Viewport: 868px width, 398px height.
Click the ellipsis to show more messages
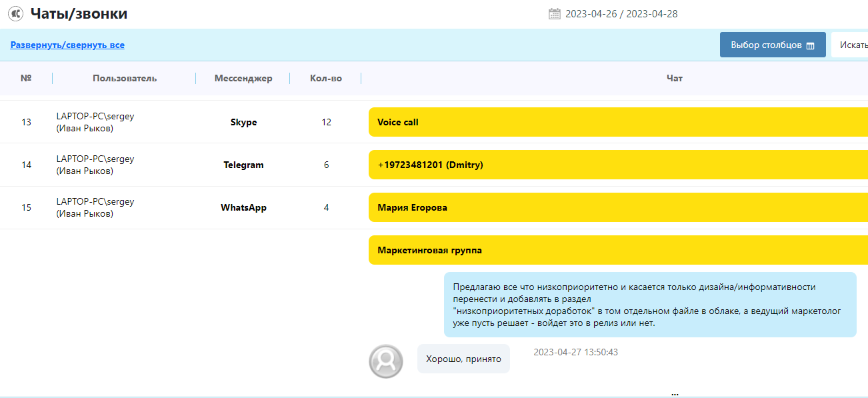pyautogui.click(x=675, y=392)
